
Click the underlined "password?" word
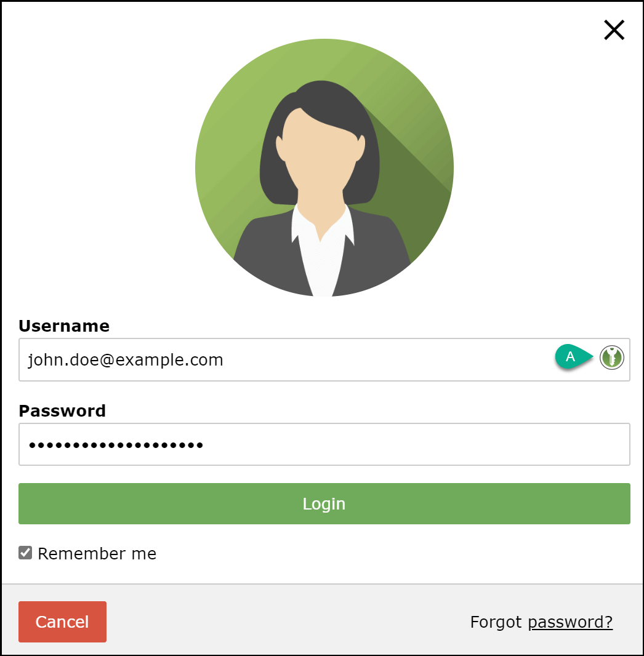click(x=570, y=623)
